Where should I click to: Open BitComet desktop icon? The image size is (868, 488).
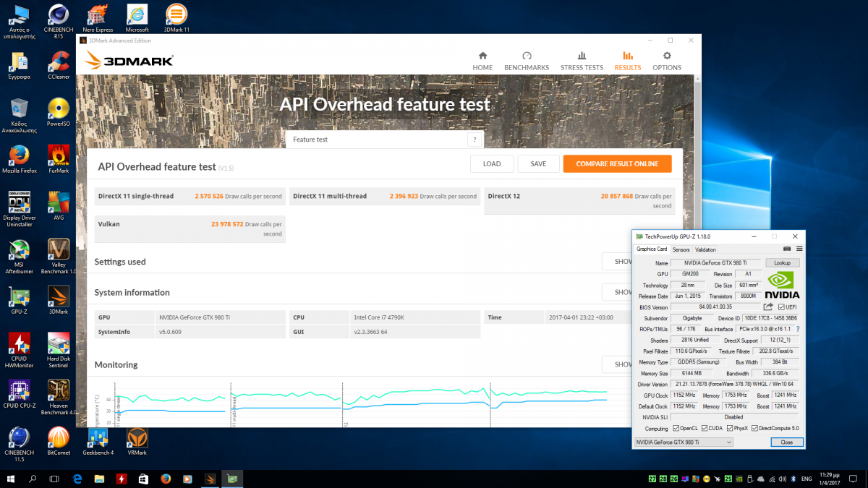59,441
